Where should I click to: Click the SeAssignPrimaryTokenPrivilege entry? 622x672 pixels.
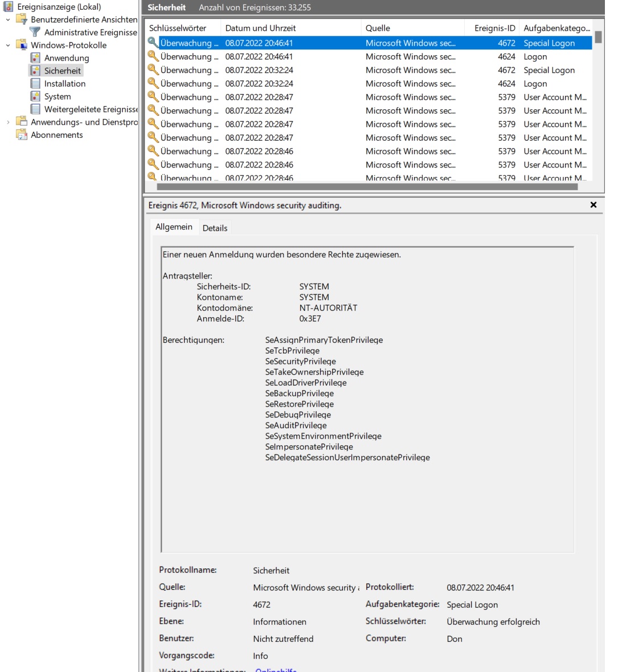pyautogui.click(x=324, y=340)
